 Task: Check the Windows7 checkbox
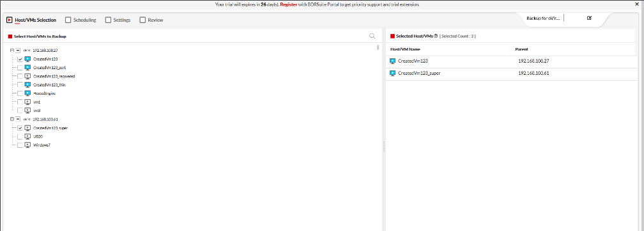tap(20, 145)
